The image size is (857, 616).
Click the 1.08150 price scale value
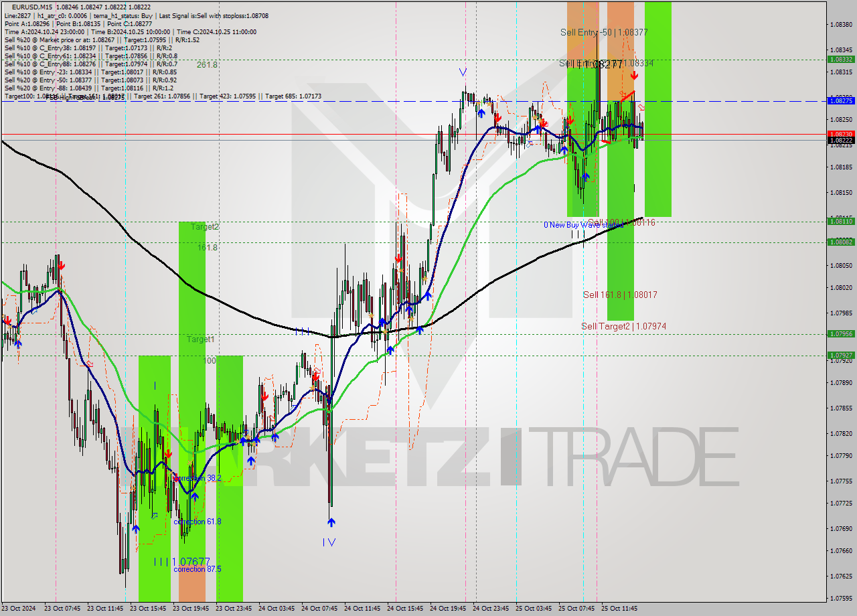841,192
